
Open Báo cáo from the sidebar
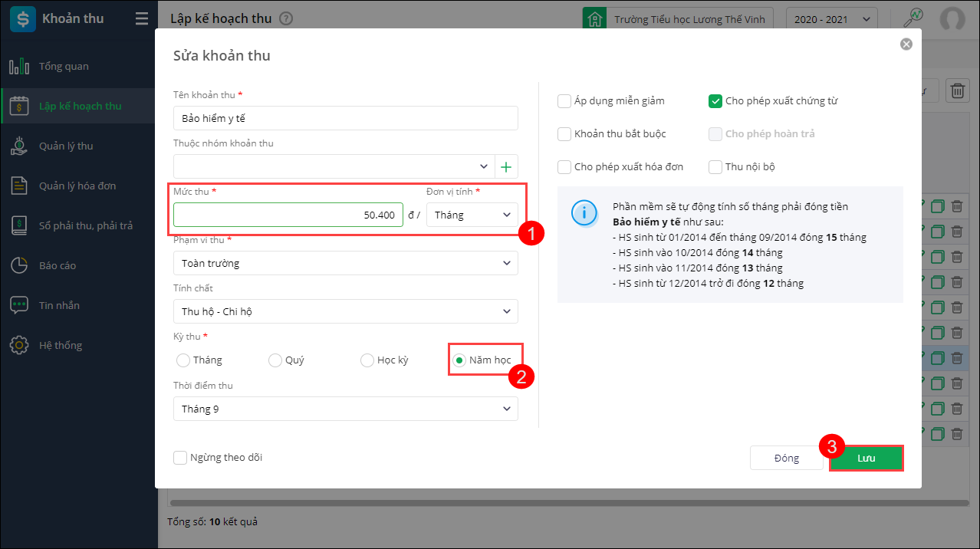point(58,265)
